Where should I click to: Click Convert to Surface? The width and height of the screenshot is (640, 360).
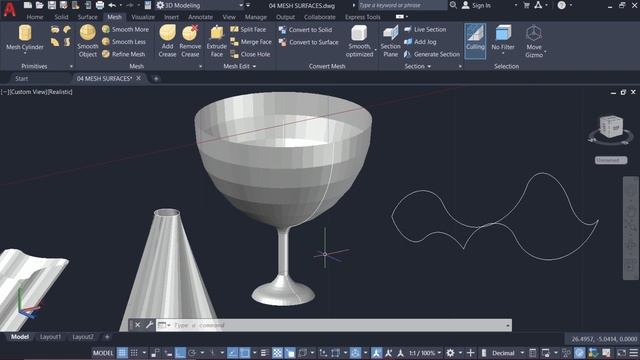(309, 42)
